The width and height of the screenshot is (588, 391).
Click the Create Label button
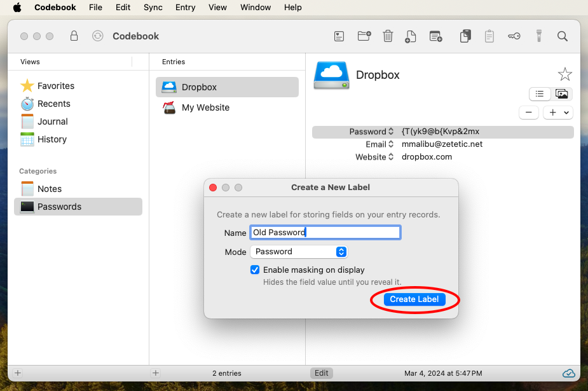414,299
